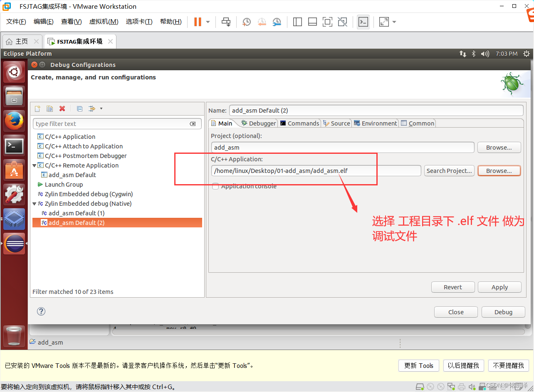Click the Apply button
This screenshot has height=392, width=534.
[x=499, y=287]
